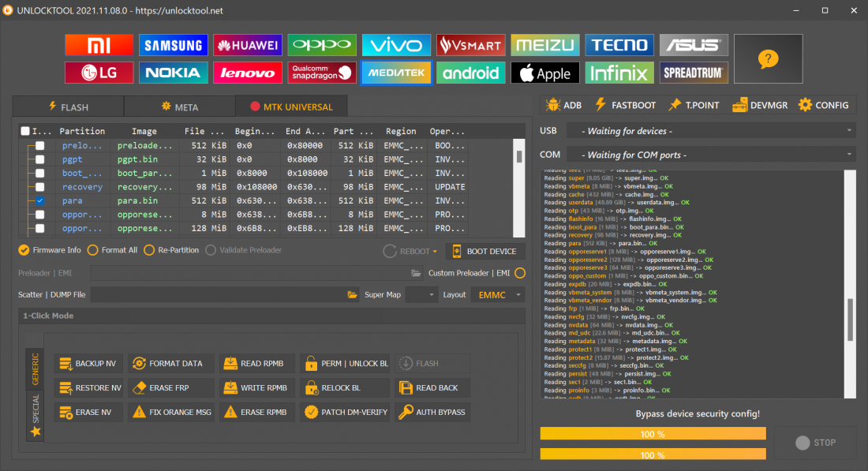This screenshot has height=471, width=868.
Task: Open the FASTBOOT tools panel
Action: coord(626,105)
